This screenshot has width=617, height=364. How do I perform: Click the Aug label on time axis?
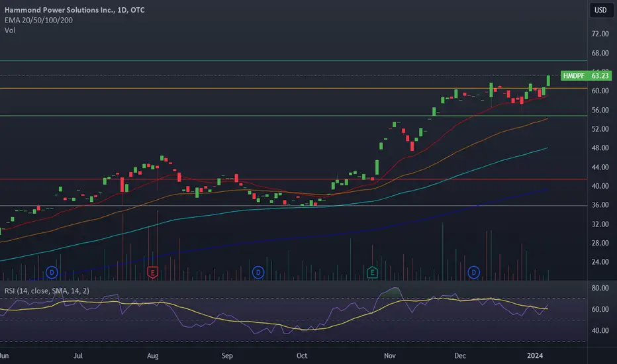click(153, 356)
